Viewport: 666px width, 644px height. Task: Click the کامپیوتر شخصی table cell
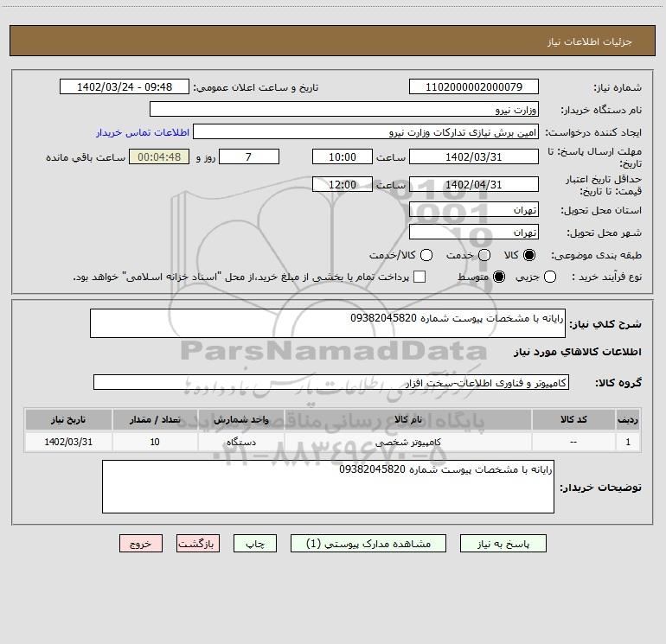(x=408, y=442)
